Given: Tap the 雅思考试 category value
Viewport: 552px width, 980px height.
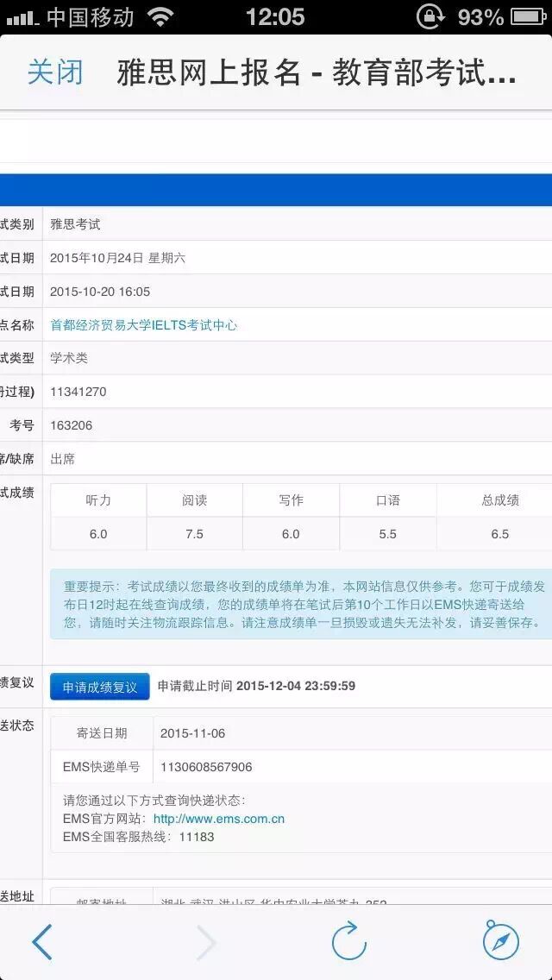Looking at the screenshot, I should pos(75,224).
